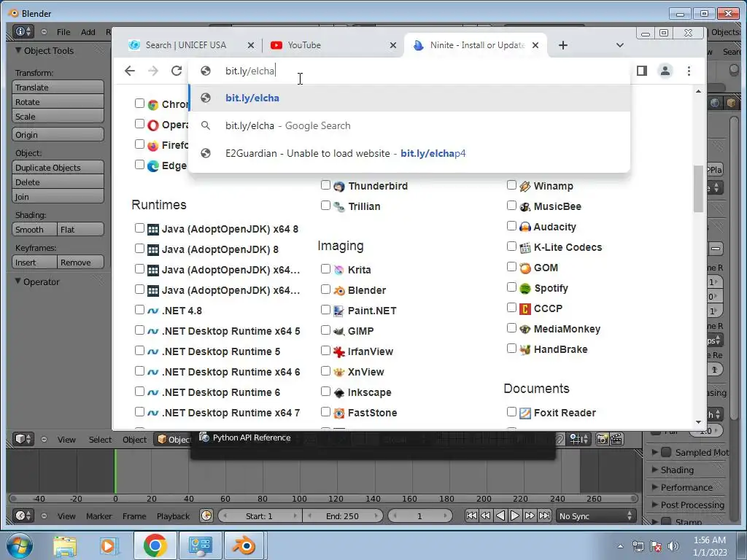Viewport: 747px width, 560px height.
Task: Click the taskbar volume icon
Action: pos(673,546)
